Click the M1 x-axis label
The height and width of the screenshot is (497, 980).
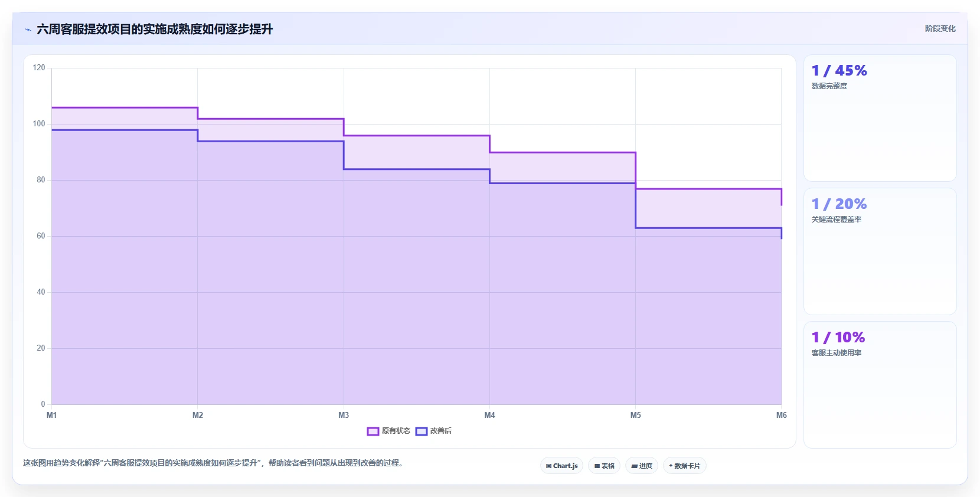coord(52,415)
